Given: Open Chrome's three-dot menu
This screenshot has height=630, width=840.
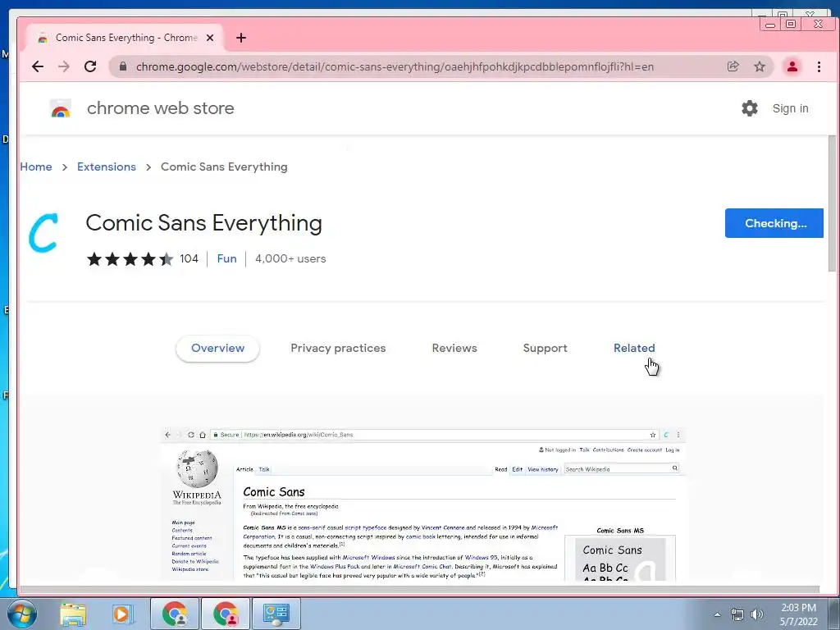Looking at the screenshot, I should coord(819,66).
